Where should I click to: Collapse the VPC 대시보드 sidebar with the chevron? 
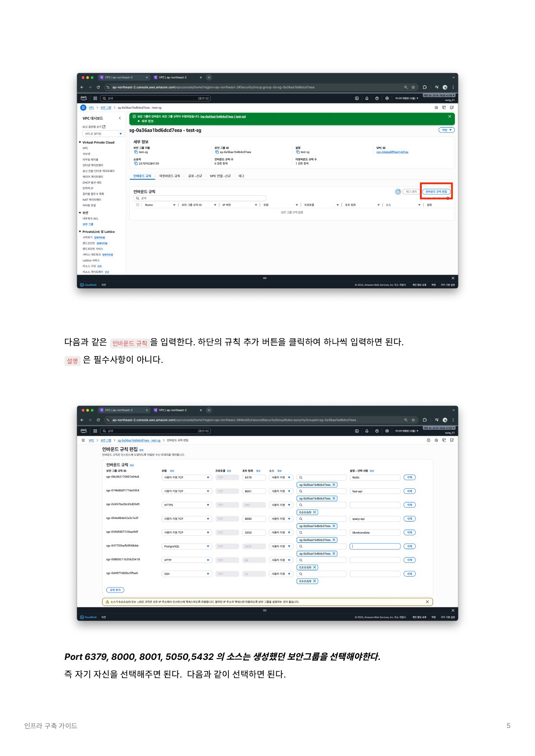pos(120,118)
